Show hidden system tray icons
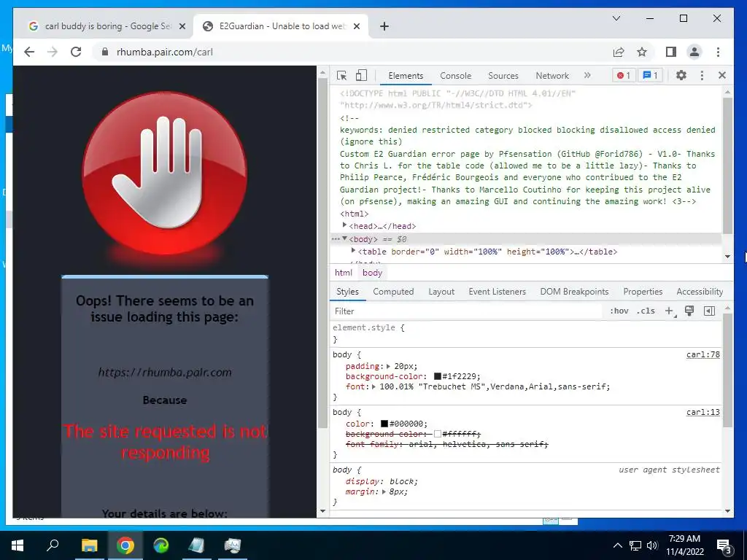The height and width of the screenshot is (560, 747). [x=617, y=545]
